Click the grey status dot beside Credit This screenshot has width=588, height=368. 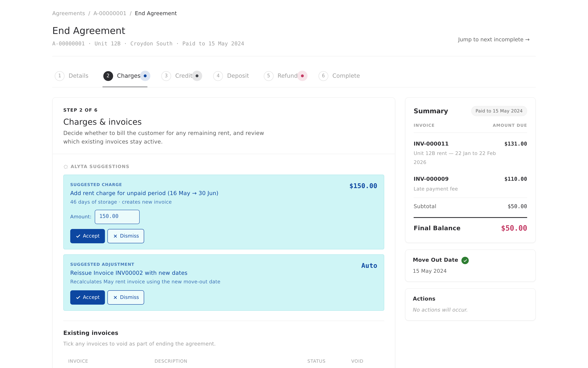coord(197,76)
